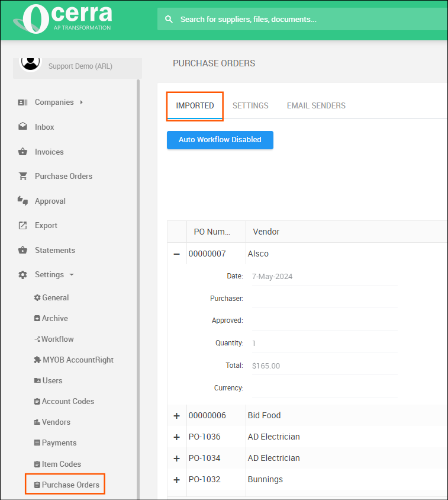Open General settings link
The width and height of the screenshot is (448, 500).
pos(56,298)
